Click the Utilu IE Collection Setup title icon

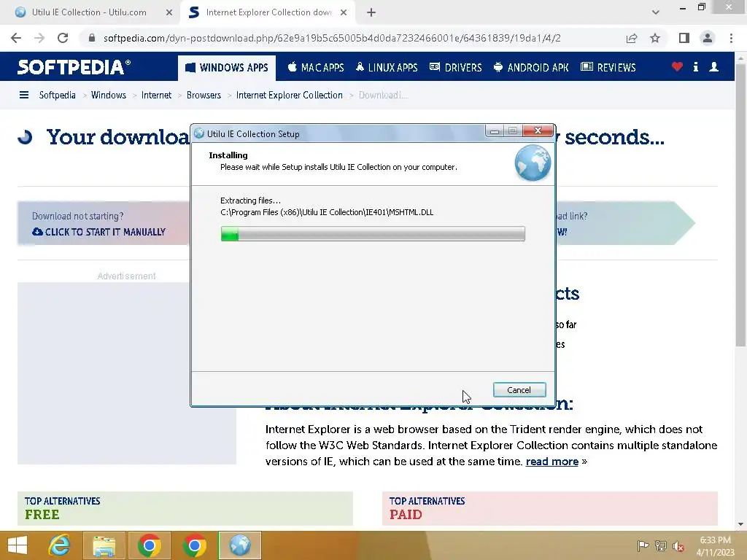click(x=199, y=133)
